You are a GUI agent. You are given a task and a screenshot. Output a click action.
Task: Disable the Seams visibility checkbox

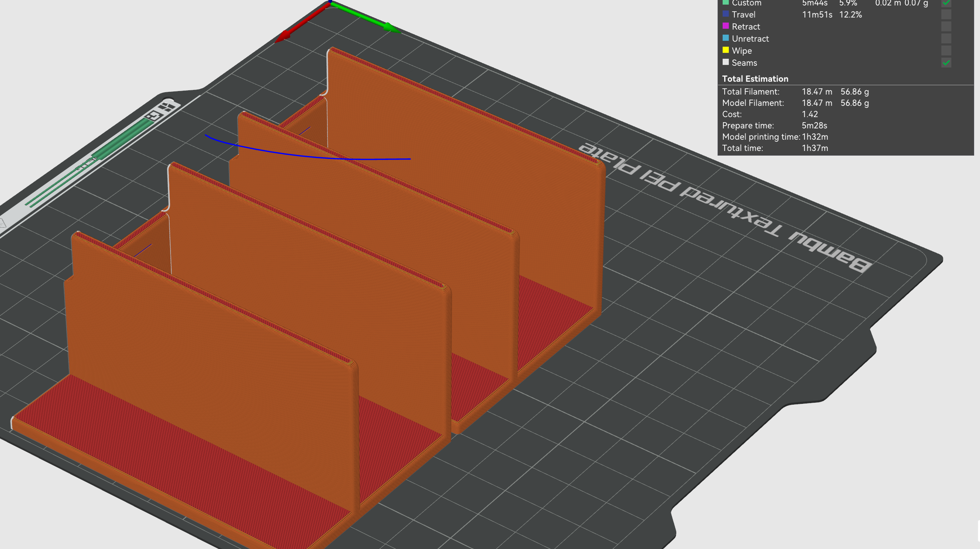946,63
